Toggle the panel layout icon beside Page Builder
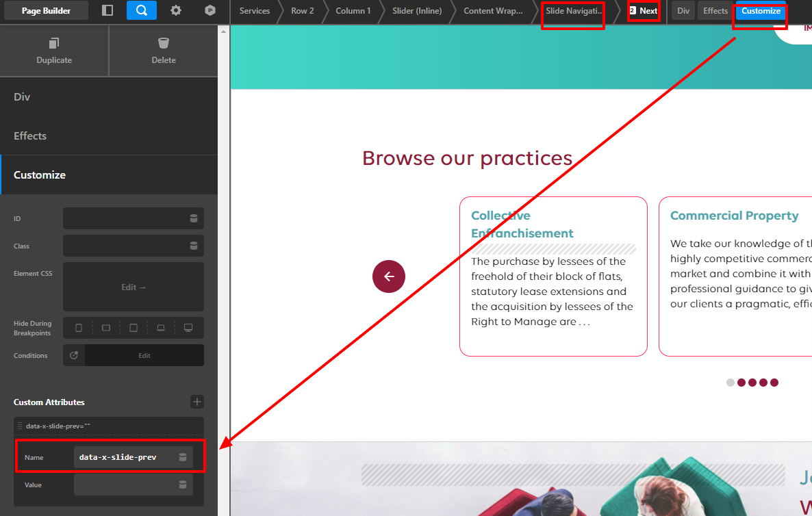 click(x=107, y=10)
